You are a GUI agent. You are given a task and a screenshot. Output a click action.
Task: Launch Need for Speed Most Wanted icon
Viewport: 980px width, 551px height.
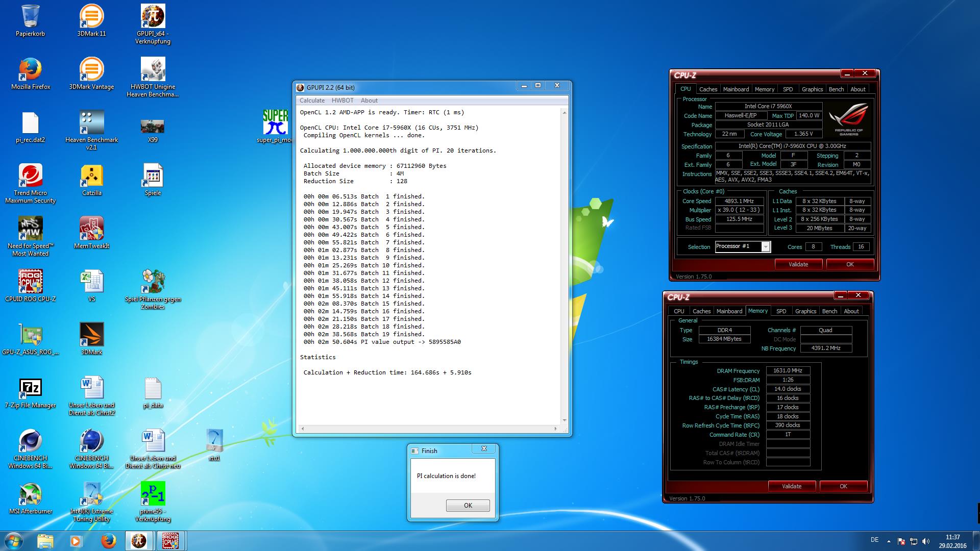[31, 236]
